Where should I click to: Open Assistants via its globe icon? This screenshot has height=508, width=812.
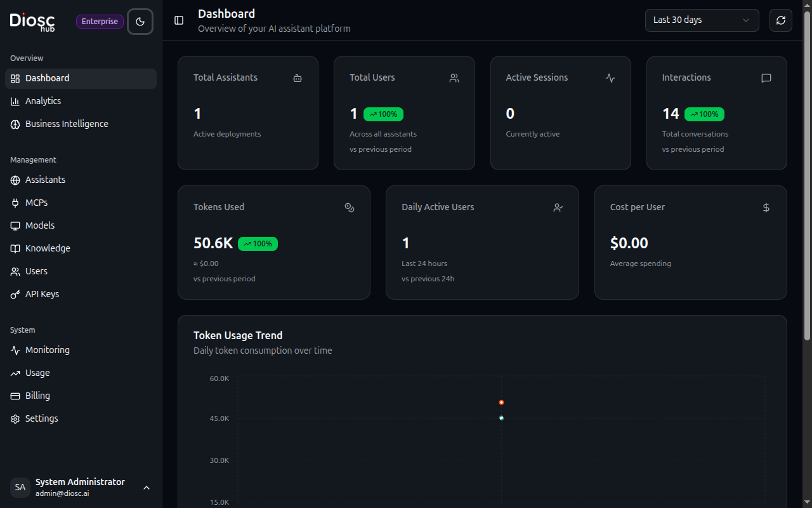click(x=15, y=179)
